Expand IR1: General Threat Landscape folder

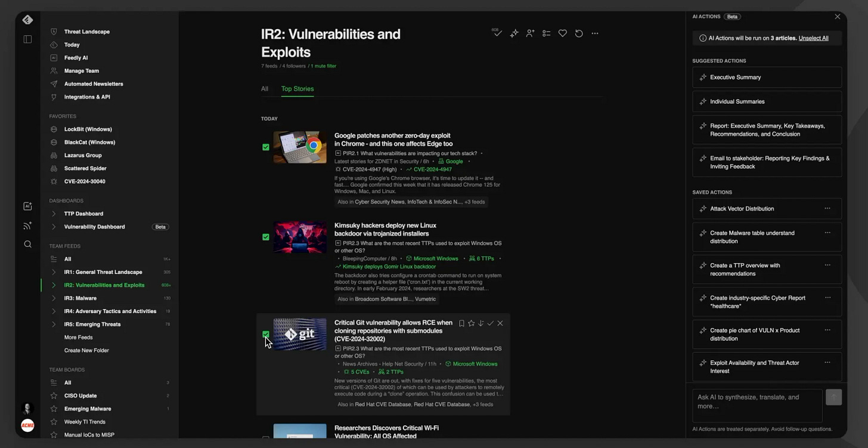[54, 272]
